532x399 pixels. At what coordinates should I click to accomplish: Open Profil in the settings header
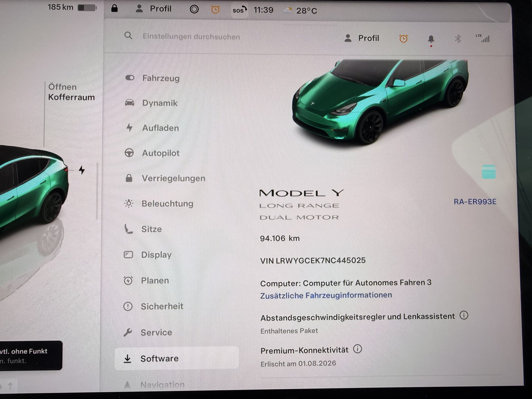click(x=362, y=38)
